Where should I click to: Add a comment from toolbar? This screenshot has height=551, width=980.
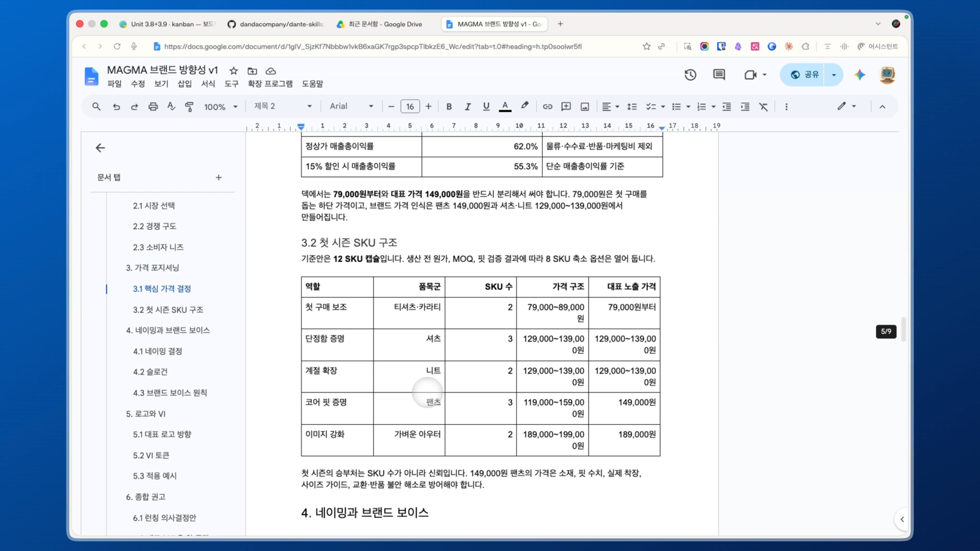(x=566, y=107)
